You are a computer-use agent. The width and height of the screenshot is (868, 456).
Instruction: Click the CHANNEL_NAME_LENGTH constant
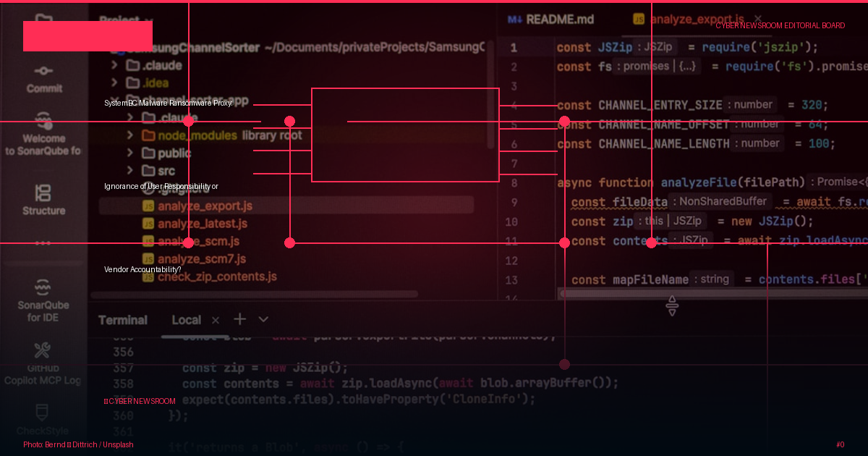(664, 144)
